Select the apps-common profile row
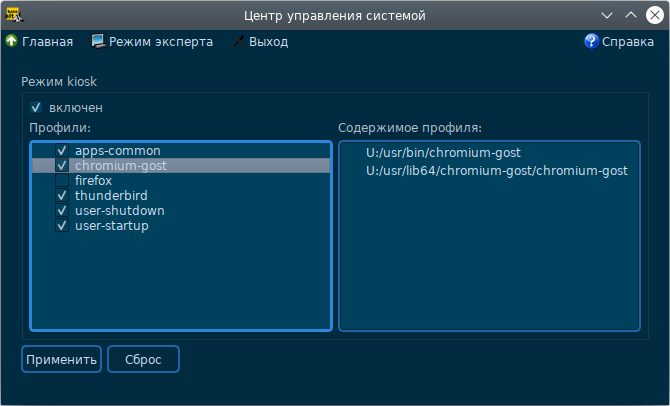The height and width of the screenshot is (406, 670). click(181, 150)
